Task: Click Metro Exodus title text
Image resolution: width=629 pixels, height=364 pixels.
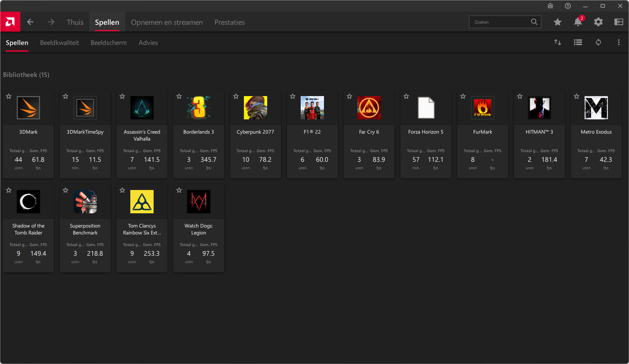Action: tap(596, 132)
